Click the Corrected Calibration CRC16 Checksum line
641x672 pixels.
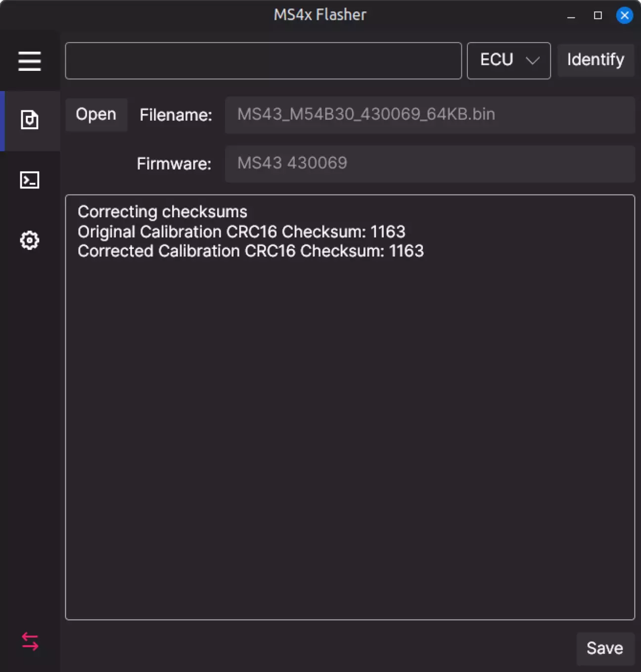point(250,251)
